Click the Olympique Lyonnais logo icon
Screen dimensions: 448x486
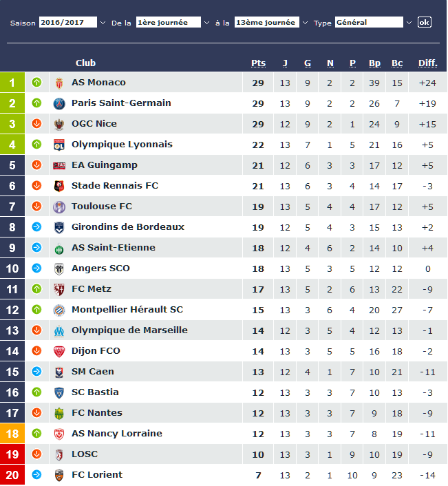pyautogui.click(x=59, y=145)
